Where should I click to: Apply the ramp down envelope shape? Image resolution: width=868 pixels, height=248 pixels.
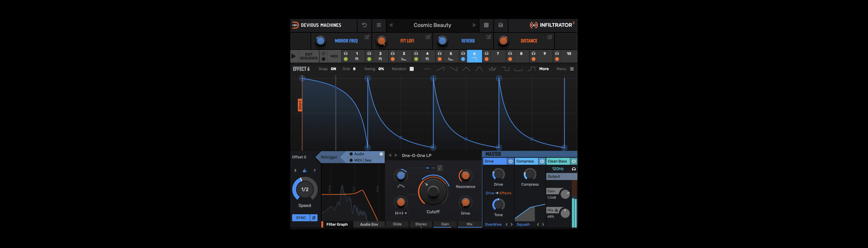(x=453, y=69)
